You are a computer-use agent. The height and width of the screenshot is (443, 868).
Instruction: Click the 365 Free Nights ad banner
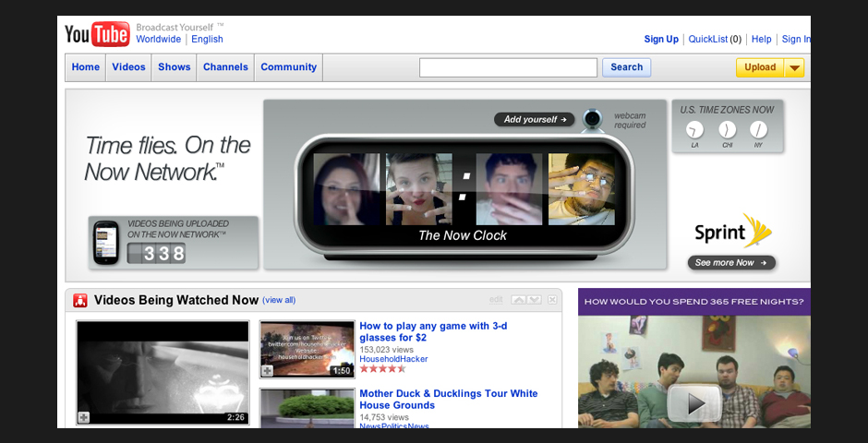point(694,302)
